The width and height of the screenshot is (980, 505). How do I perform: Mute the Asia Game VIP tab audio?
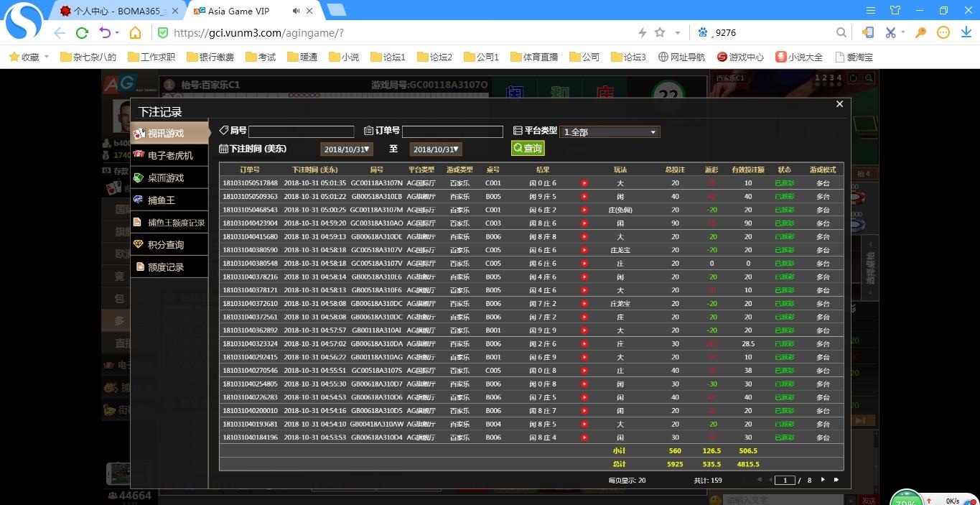click(297, 11)
